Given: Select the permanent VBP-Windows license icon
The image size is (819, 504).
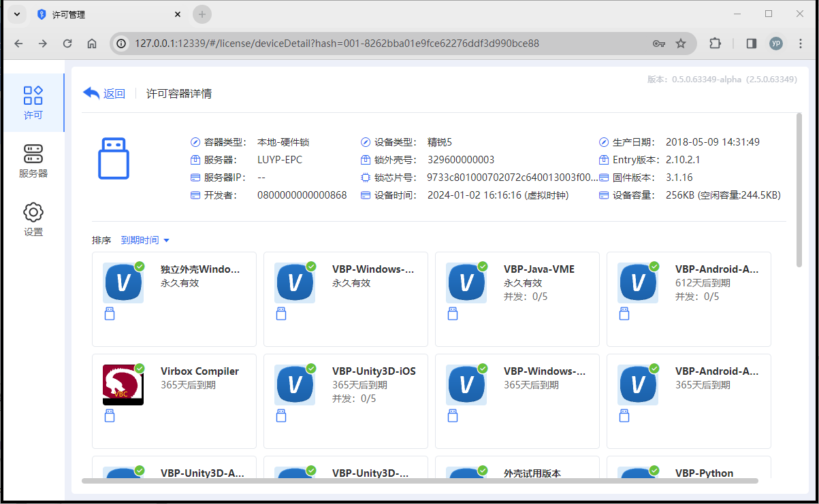Looking at the screenshot, I should coord(295,283).
